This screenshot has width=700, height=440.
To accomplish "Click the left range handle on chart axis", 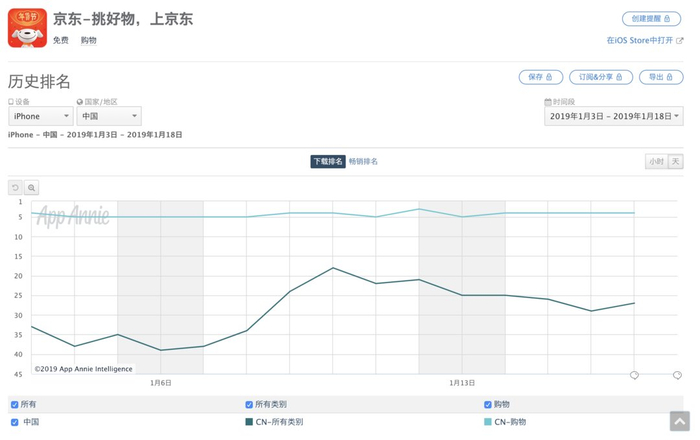I will coord(634,376).
